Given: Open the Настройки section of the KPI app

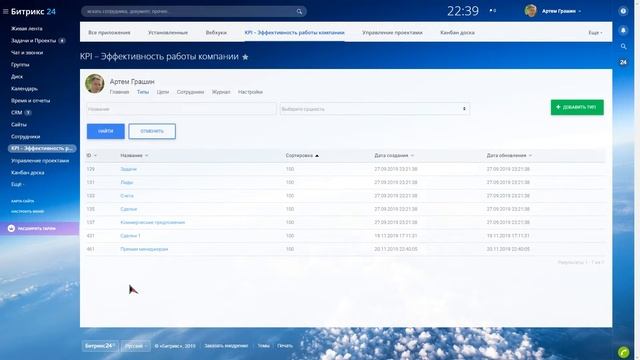Looking at the screenshot, I should [x=250, y=92].
